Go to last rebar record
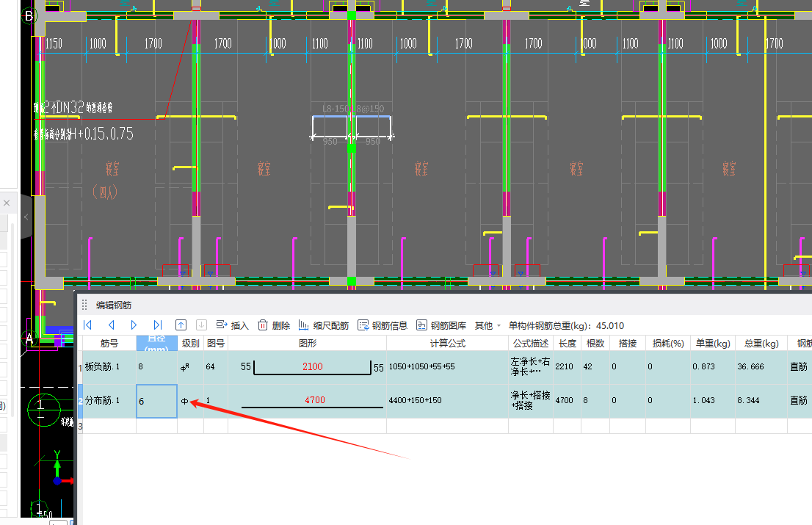Viewport: 812px width, 525px height. 157,325
